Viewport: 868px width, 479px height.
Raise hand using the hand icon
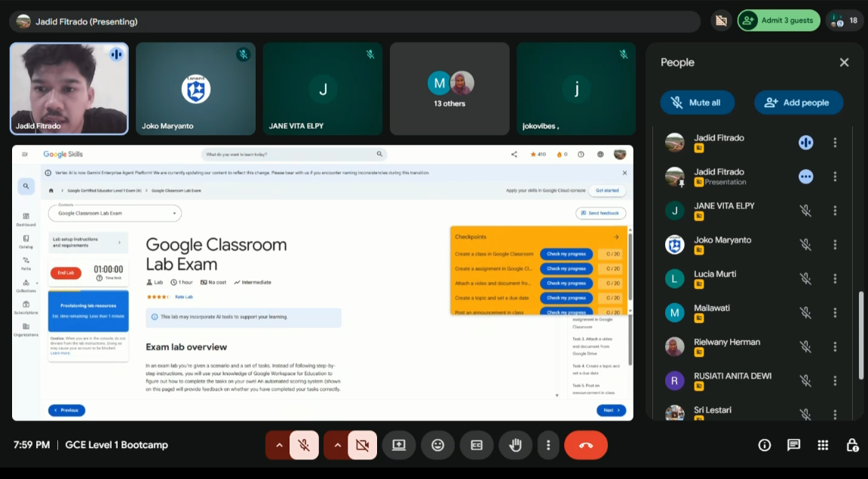[x=515, y=445]
